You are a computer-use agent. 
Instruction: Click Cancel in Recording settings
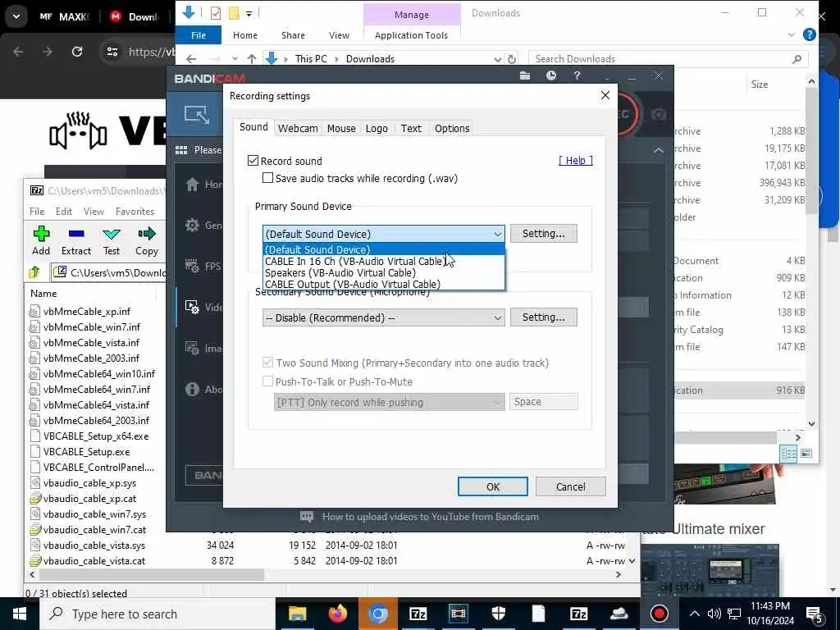tap(571, 486)
